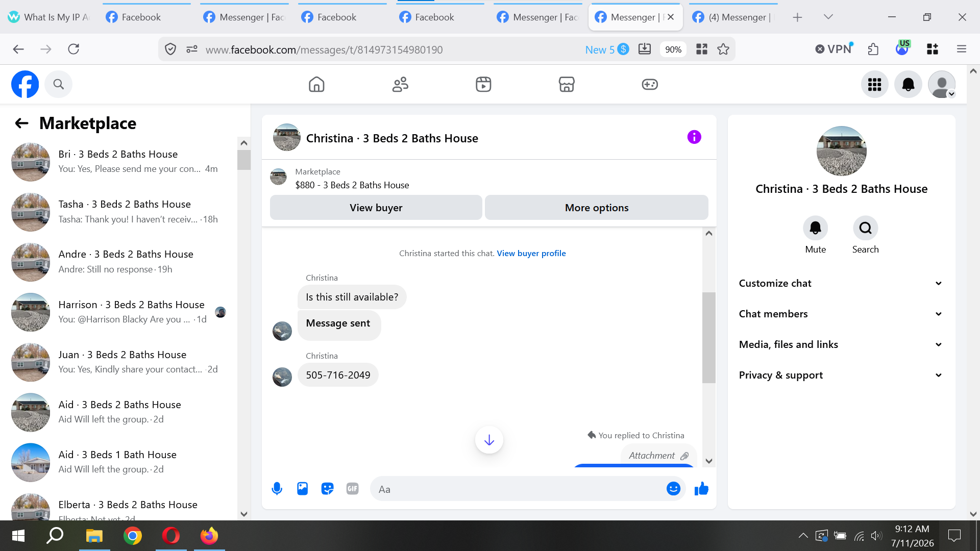The image size is (980, 551).
Task: Go back from Marketplace chats list
Action: (21, 123)
